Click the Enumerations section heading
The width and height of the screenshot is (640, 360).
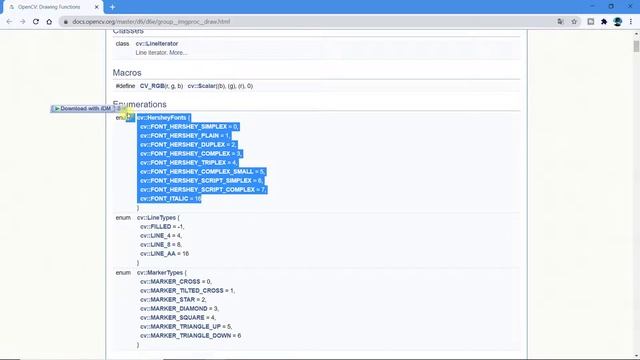tap(140, 104)
